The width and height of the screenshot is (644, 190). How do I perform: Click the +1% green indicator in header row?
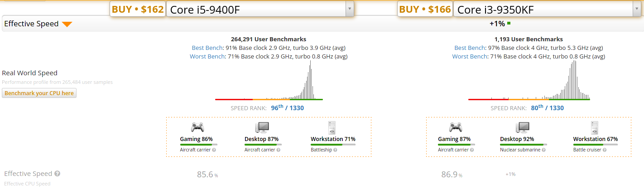click(500, 24)
